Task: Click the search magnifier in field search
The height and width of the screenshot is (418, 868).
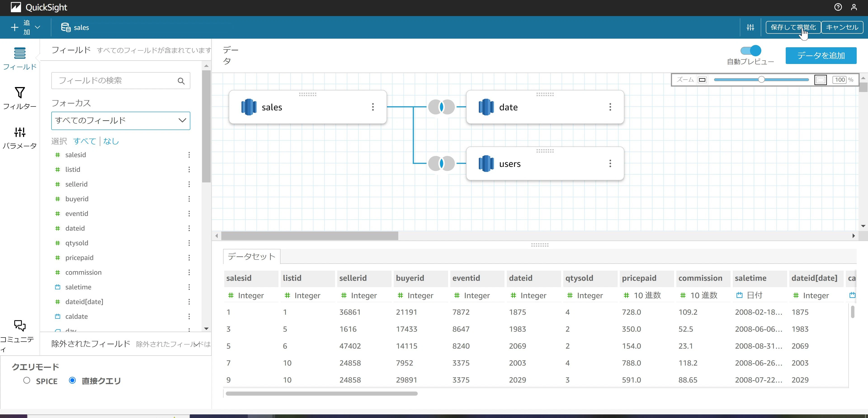Action: coord(181,81)
